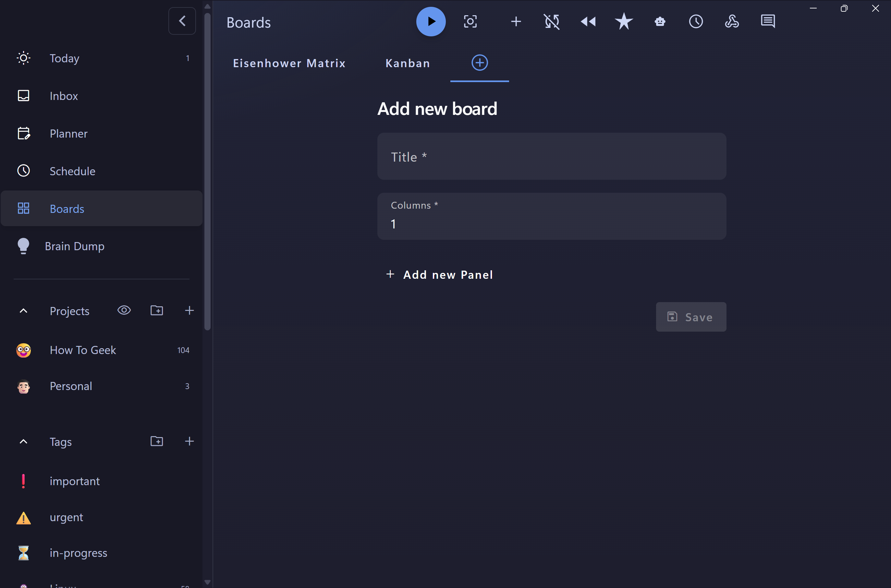This screenshot has height=588, width=891.
Task: Open Personal project
Action: (x=102, y=386)
